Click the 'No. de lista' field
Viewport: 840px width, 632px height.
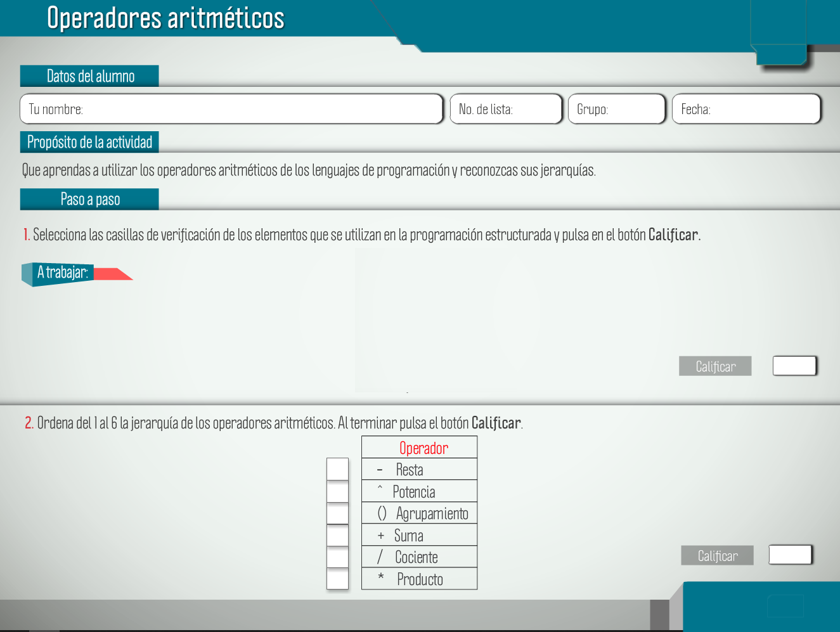506,109
